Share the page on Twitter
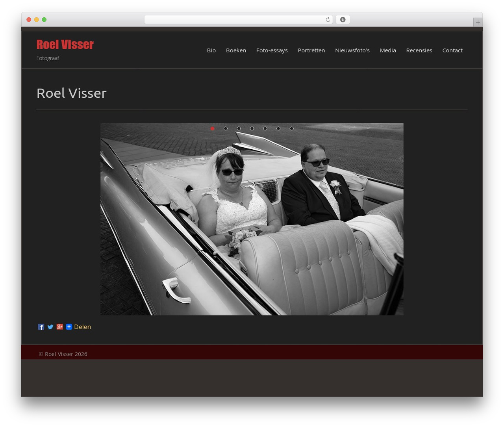The width and height of the screenshot is (504, 427). [50, 327]
